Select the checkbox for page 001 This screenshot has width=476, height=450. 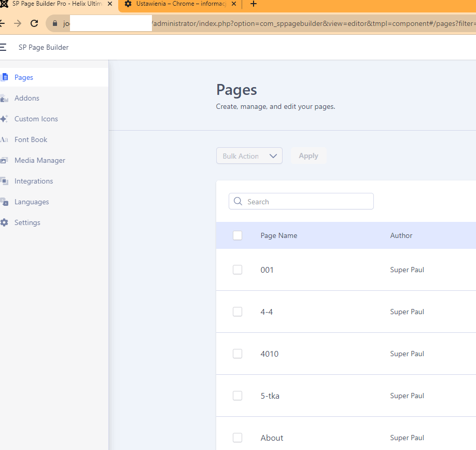tap(237, 270)
